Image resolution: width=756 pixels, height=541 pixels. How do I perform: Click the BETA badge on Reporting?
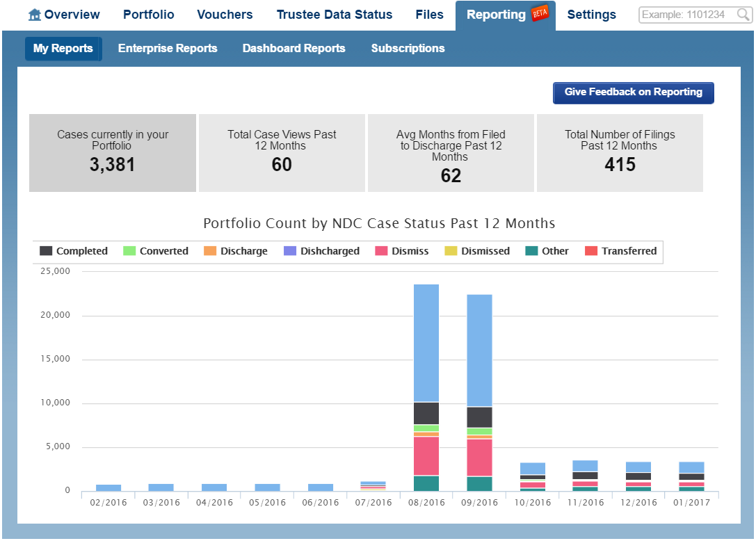pyautogui.click(x=540, y=14)
